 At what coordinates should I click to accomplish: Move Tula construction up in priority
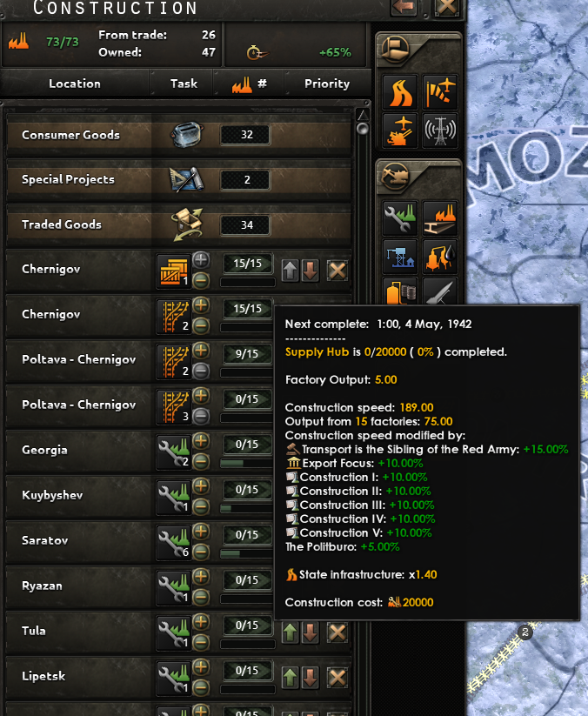tap(290, 632)
